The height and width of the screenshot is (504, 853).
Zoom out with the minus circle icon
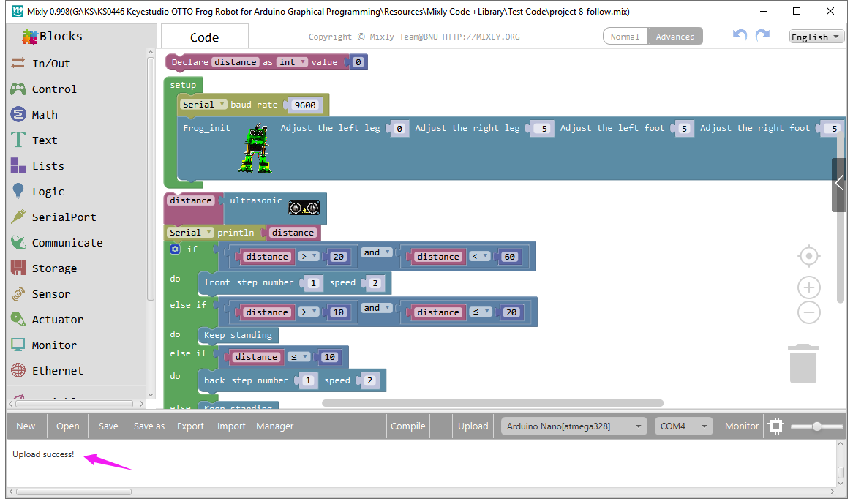click(809, 312)
